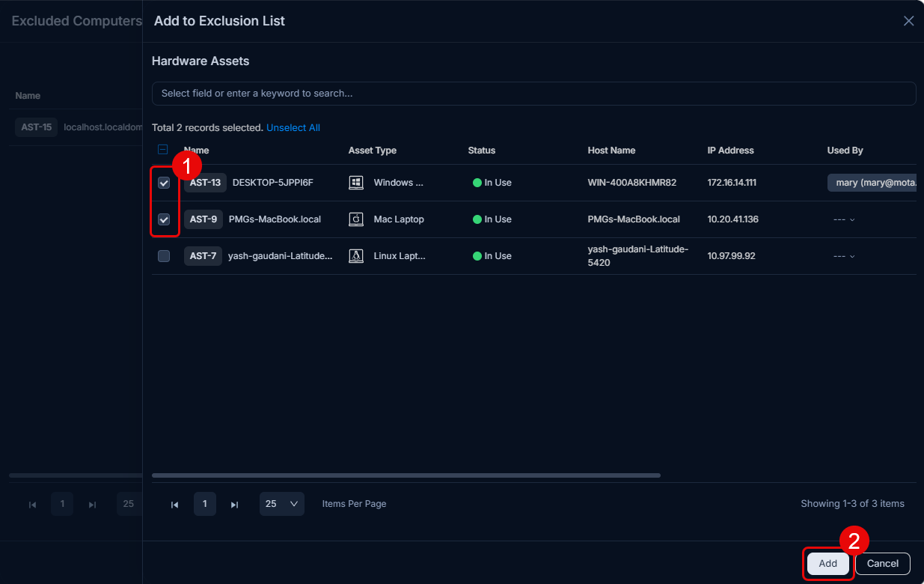Click the Cancel button
924x584 pixels.
tap(883, 563)
